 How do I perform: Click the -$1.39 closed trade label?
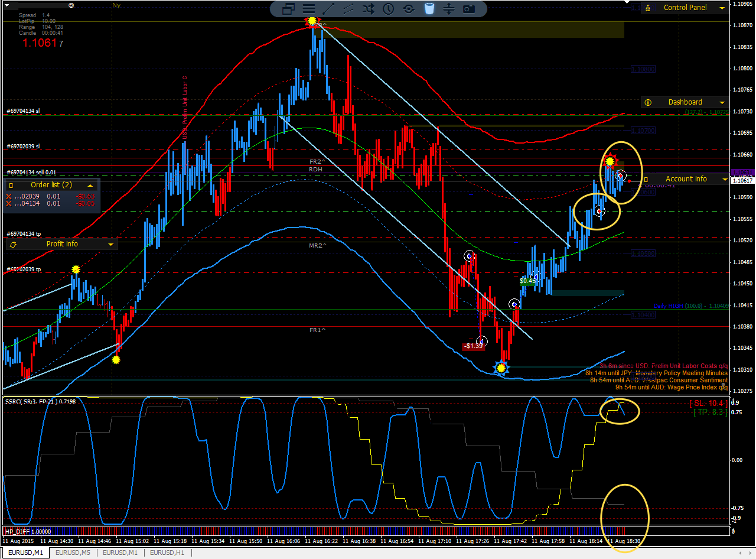(474, 346)
